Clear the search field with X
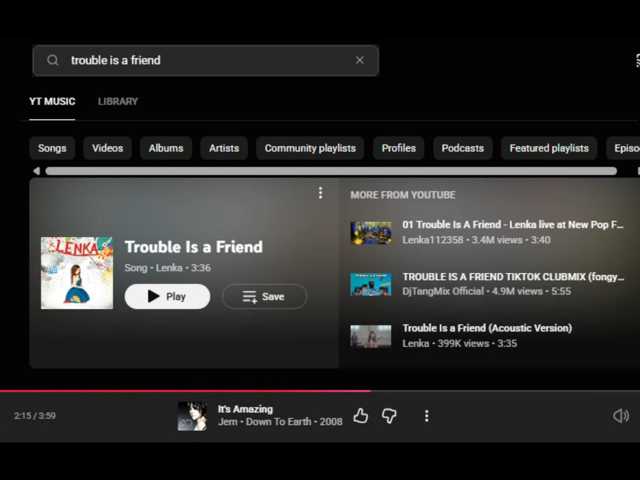The image size is (640, 480). point(360,60)
